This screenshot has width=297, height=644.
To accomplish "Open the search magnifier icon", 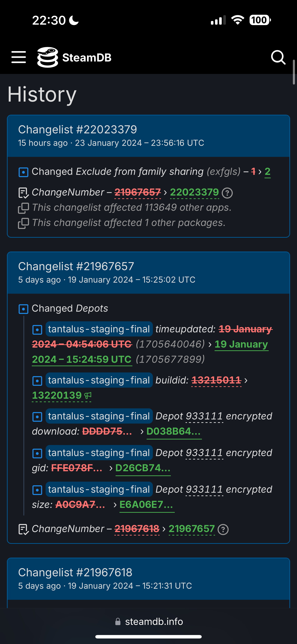I will [278, 58].
